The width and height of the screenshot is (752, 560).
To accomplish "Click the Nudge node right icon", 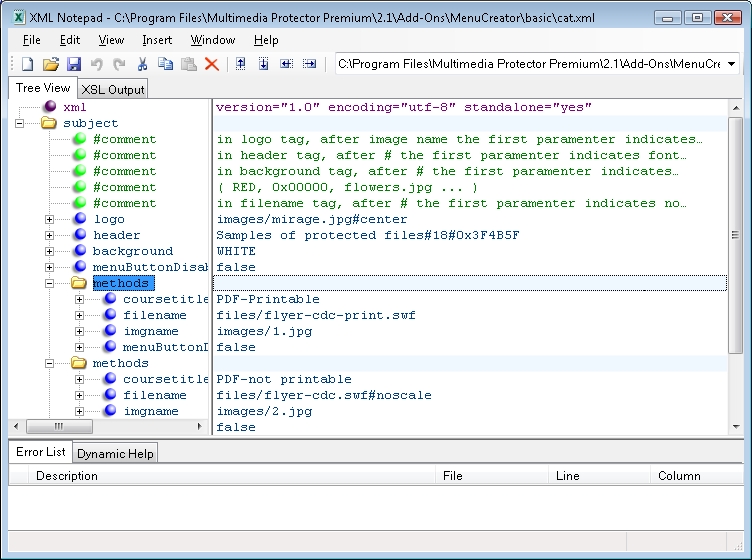I will [x=309, y=64].
